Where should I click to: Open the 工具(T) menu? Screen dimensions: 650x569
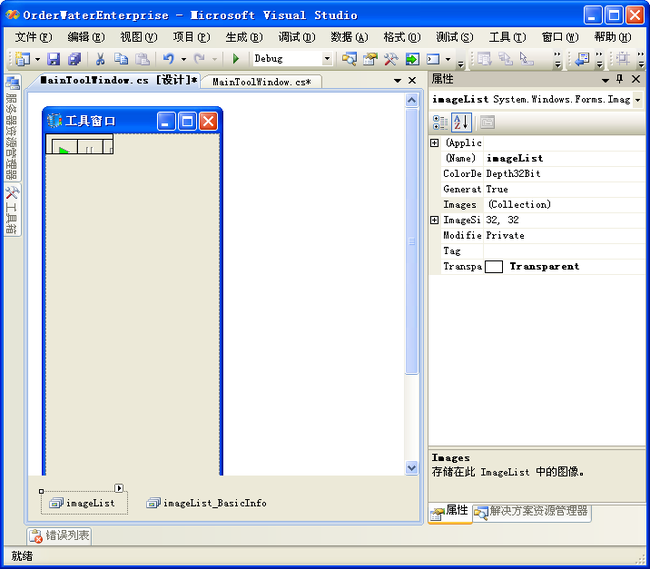tap(507, 37)
